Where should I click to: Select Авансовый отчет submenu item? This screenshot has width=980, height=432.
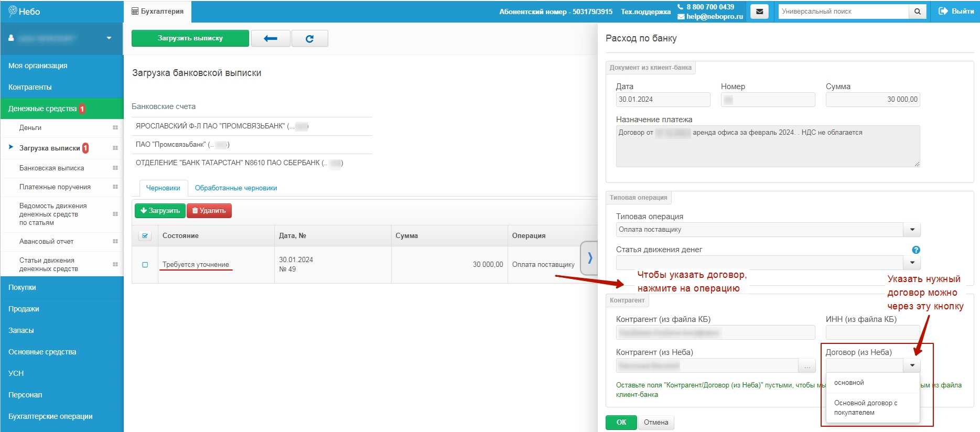point(46,241)
